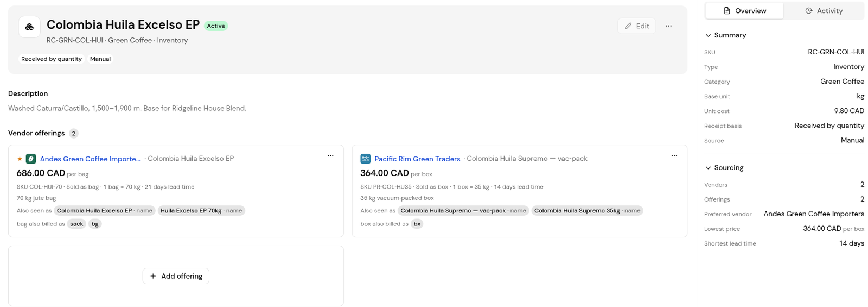The width and height of the screenshot is (868, 307).
Task: Collapse the Summary section
Action: coord(725,35)
